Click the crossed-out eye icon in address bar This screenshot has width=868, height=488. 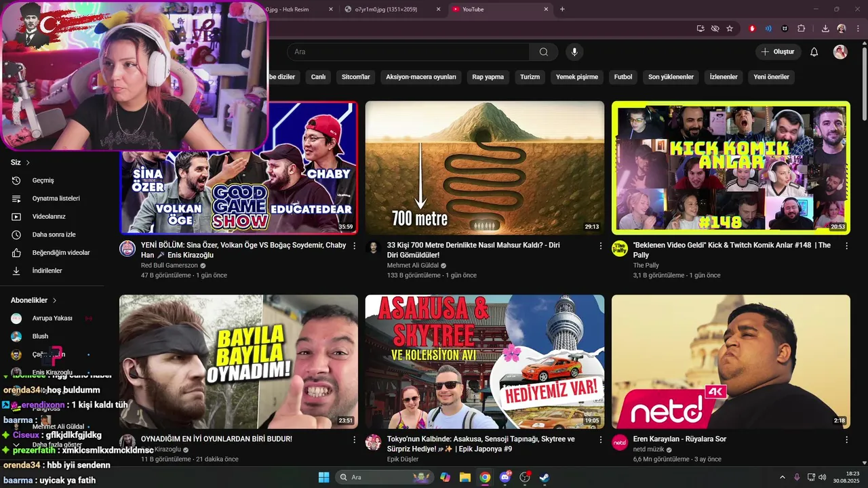pyautogui.click(x=715, y=28)
